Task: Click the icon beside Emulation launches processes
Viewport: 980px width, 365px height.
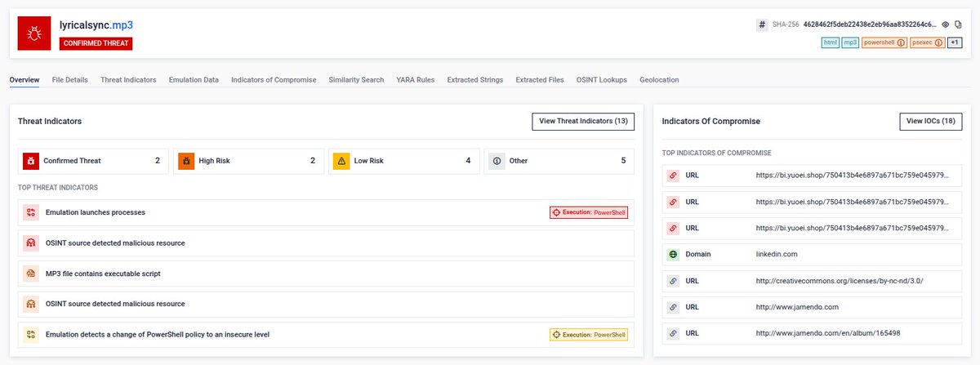Action: tap(31, 212)
